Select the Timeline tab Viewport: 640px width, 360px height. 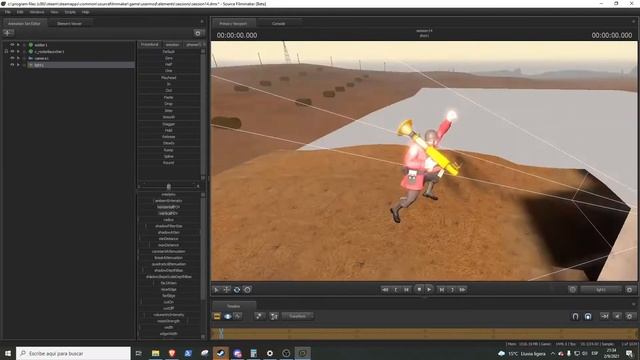click(x=233, y=306)
